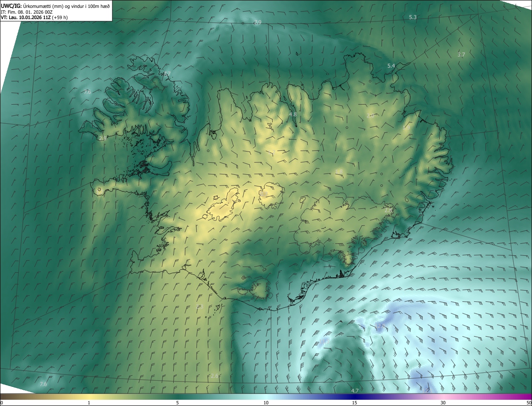The width and height of the screenshot is (532, 406).
Task: Click the color bar segment above the 30 tick
Action: point(443,396)
